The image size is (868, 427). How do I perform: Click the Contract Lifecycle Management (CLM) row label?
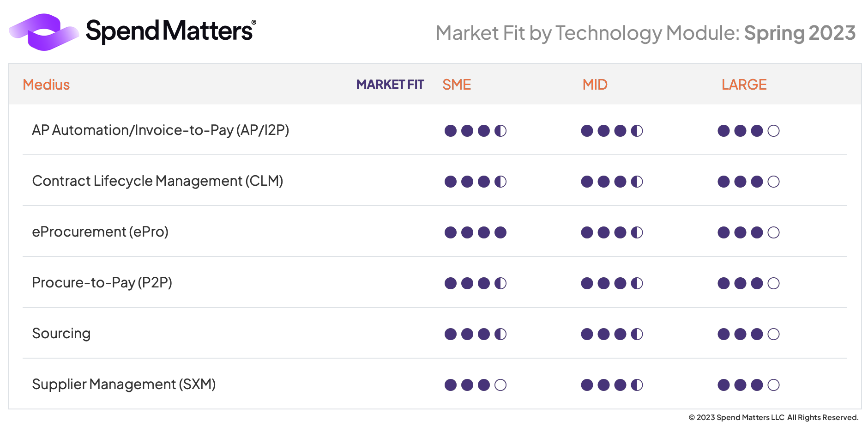click(x=157, y=181)
